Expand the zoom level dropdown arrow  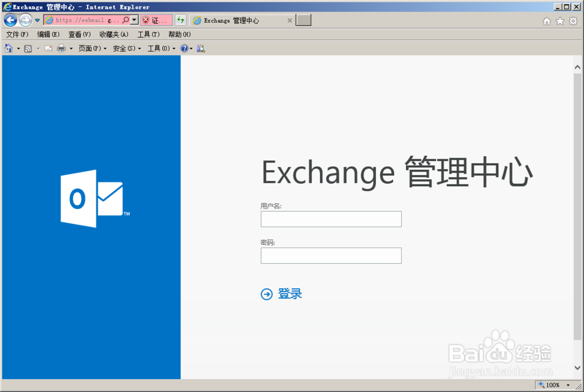(x=568, y=385)
